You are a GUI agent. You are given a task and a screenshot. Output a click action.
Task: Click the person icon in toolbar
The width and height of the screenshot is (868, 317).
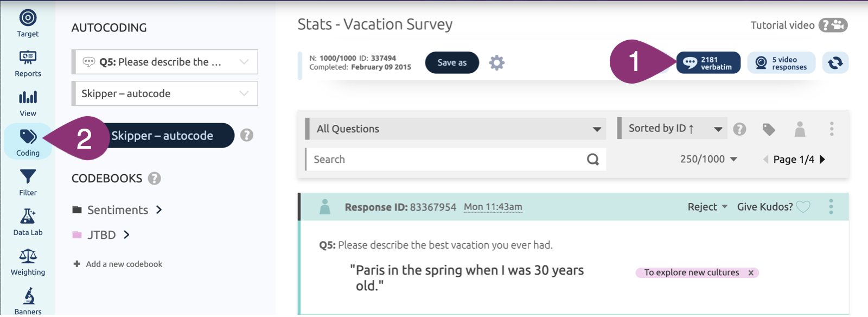point(800,129)
